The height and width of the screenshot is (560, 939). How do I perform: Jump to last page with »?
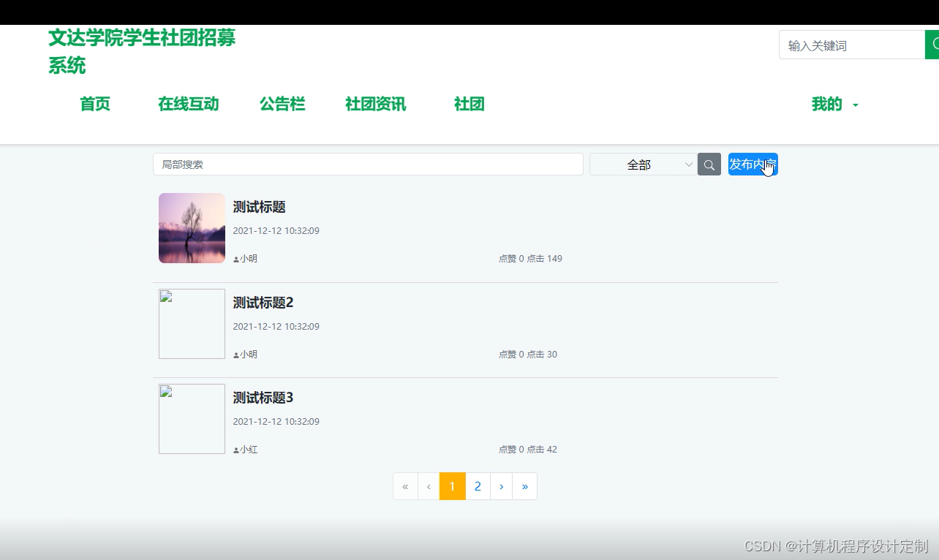(525, 486)
